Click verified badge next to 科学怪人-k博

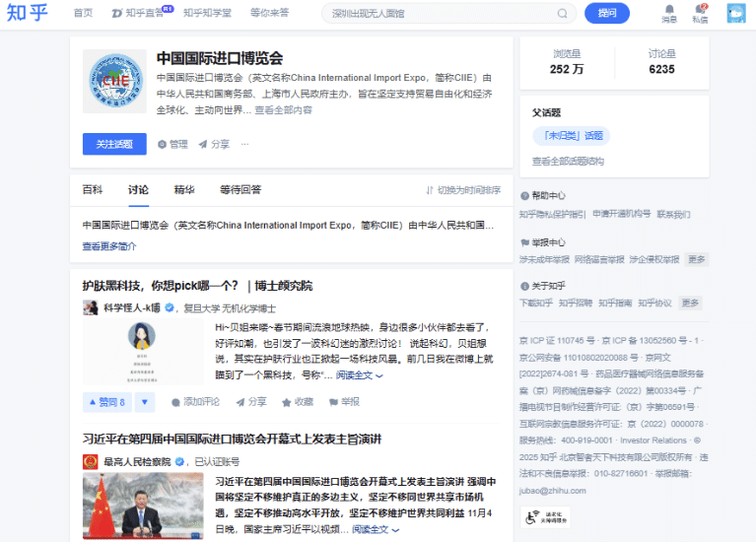pyautogui.click(x=170, y=307)
